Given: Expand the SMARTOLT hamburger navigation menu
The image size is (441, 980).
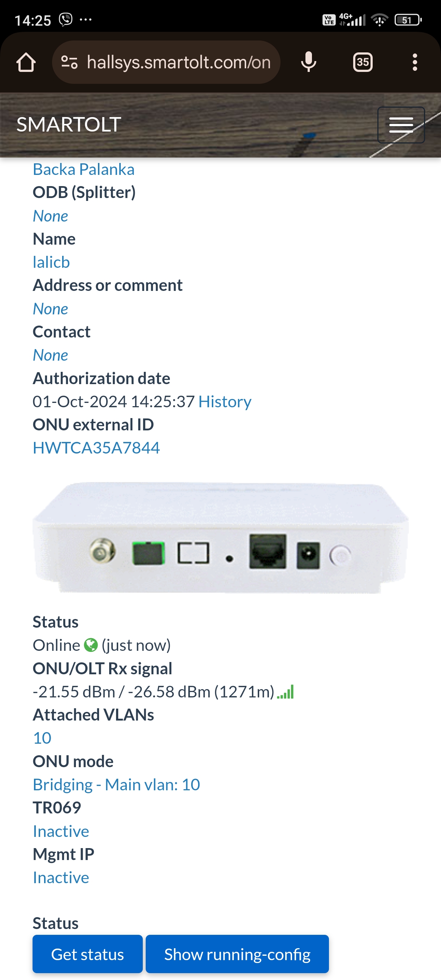Looking at the screenshot, I should (401, 125).
